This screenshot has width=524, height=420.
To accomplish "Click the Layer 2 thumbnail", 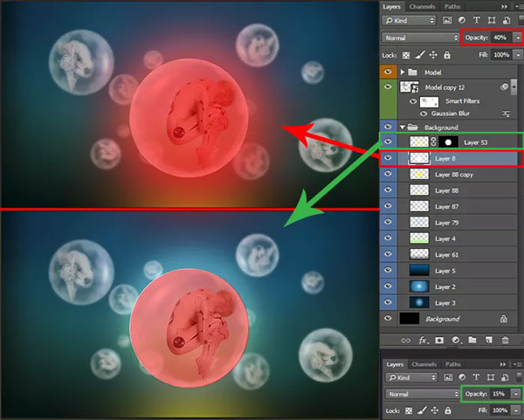I will [x=419, y=286].
